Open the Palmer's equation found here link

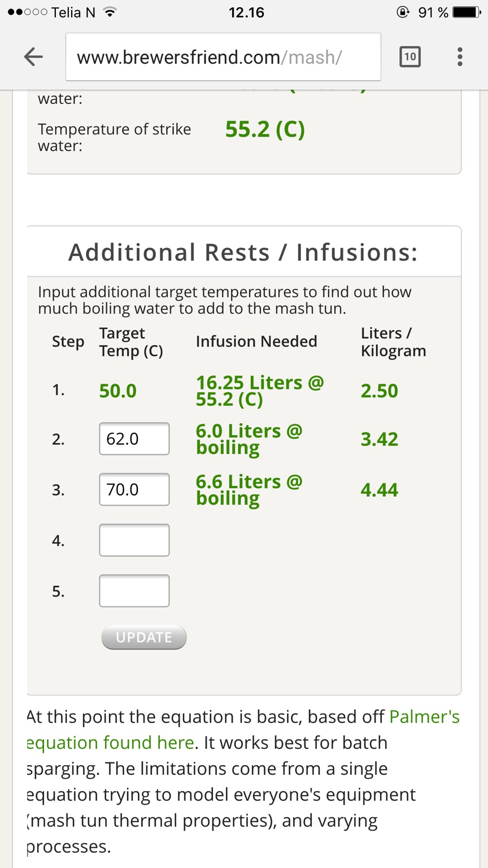243,730
